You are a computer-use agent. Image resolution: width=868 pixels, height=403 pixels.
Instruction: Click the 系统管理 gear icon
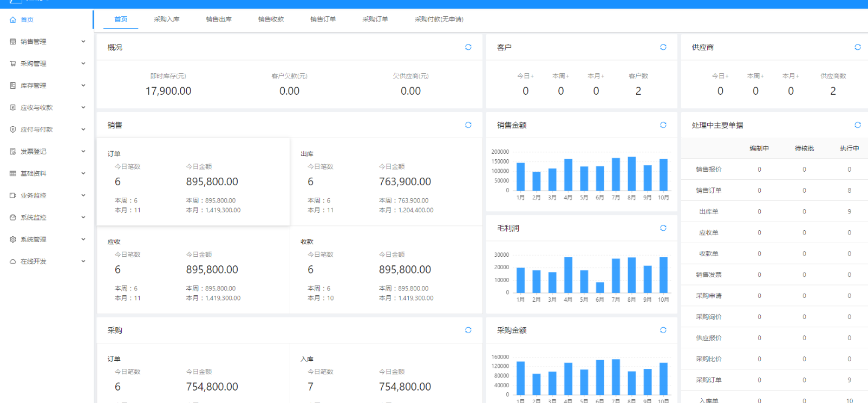pyautogui.click(x=13, y=239)
